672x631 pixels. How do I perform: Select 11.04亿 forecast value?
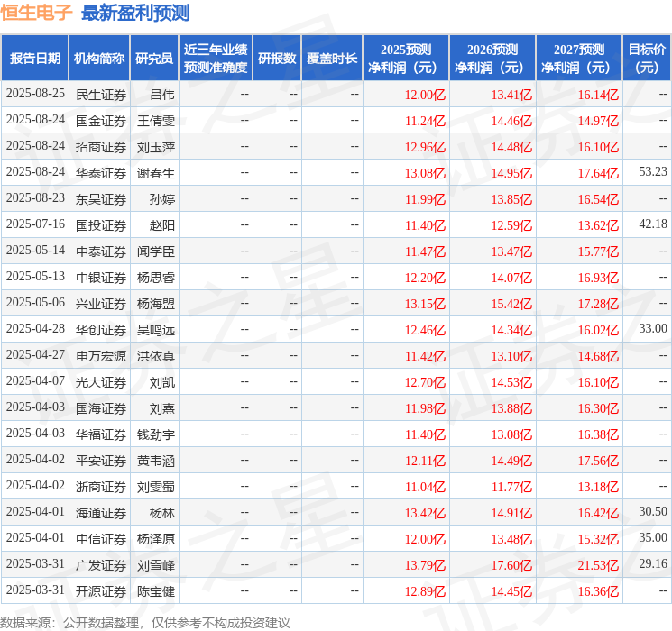tap(425, 487)
